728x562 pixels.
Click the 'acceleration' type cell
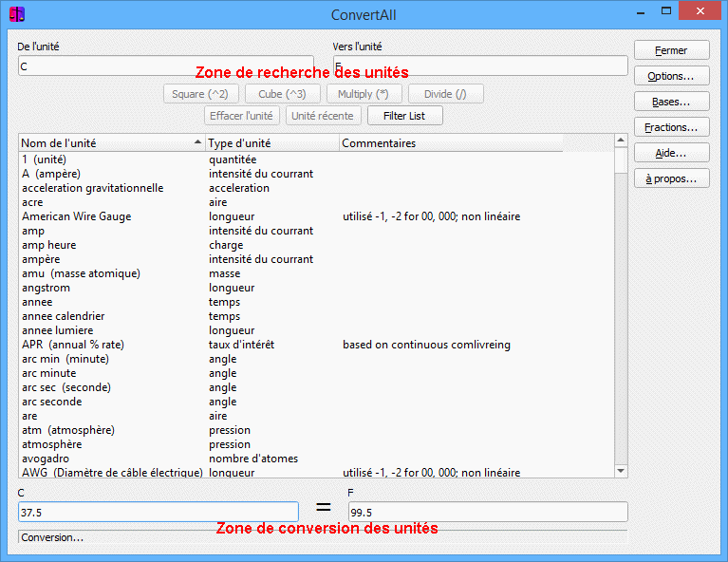coord(239,188)
